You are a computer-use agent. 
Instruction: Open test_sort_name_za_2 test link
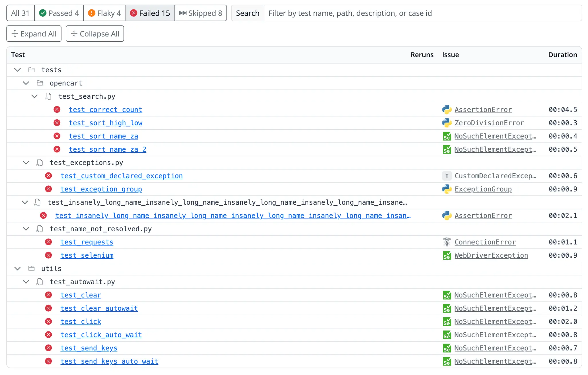(107, 149)
